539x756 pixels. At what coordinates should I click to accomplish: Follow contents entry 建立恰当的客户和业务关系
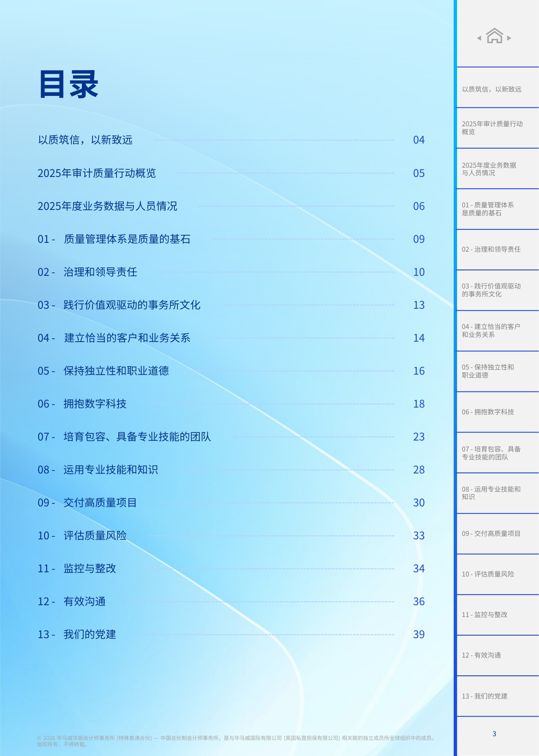[127, 338]
